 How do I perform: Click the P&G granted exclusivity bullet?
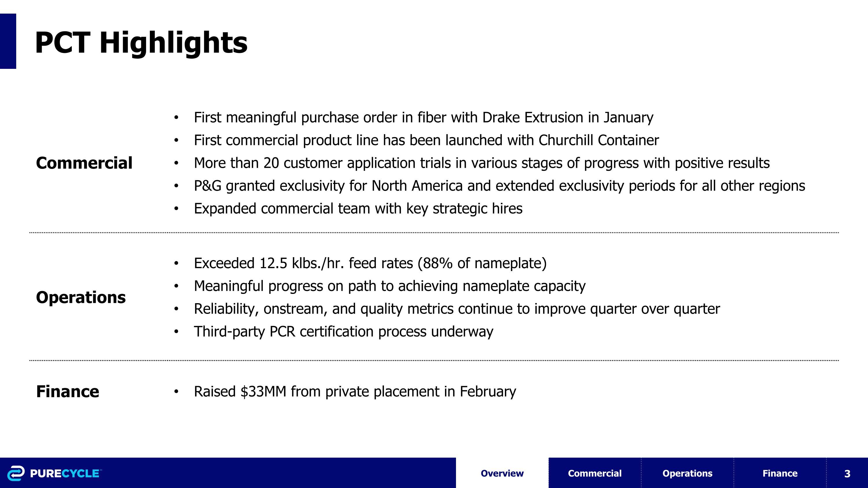pyautogui.click(x=499, y=186)
